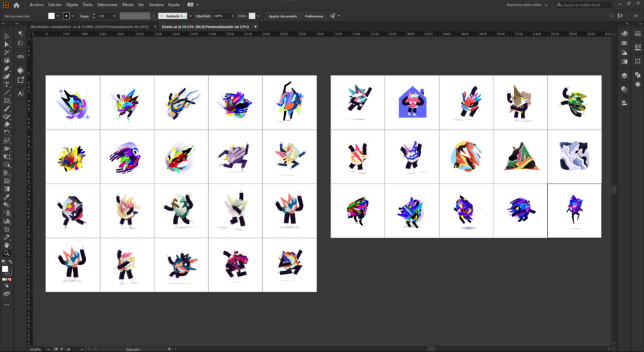Select the Hand tool
Viewport: 644px width, 352px height.
(x=6, y=245)
